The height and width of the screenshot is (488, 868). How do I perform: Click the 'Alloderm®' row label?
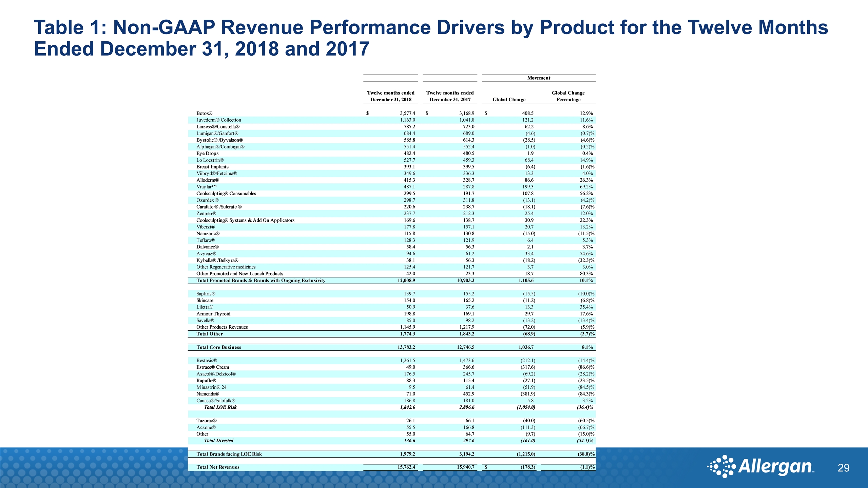pyautogui.click(x=208, y=180)
